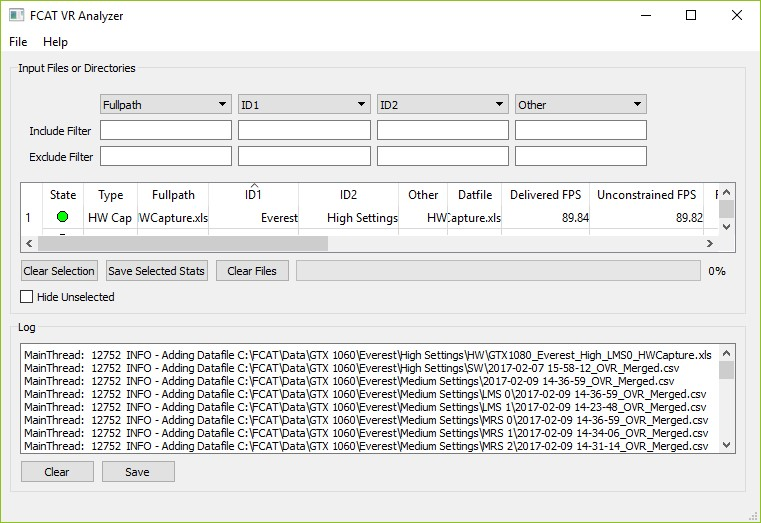
Task: Open the File menu
Action: [x=18, y=42]
